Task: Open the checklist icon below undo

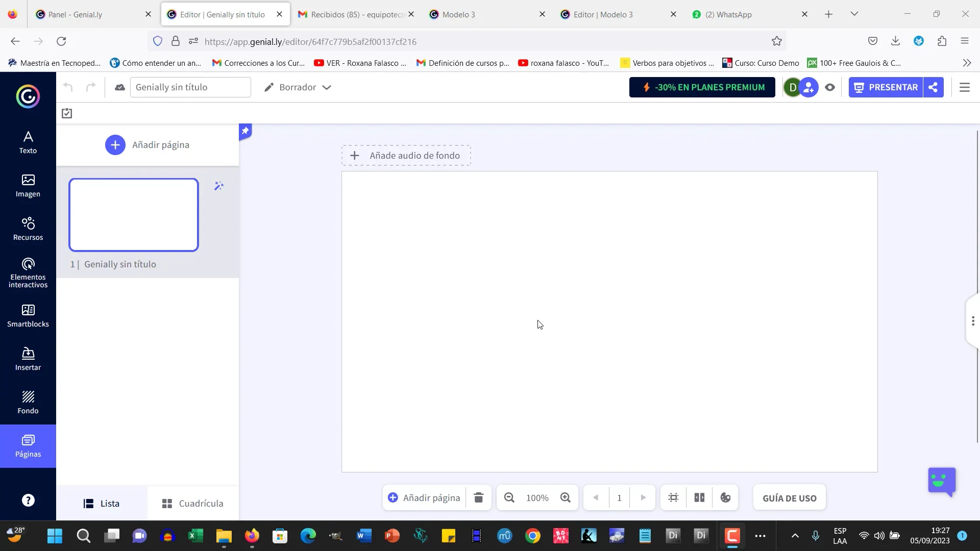Action: pyautogui.click(x=67, y=113)
